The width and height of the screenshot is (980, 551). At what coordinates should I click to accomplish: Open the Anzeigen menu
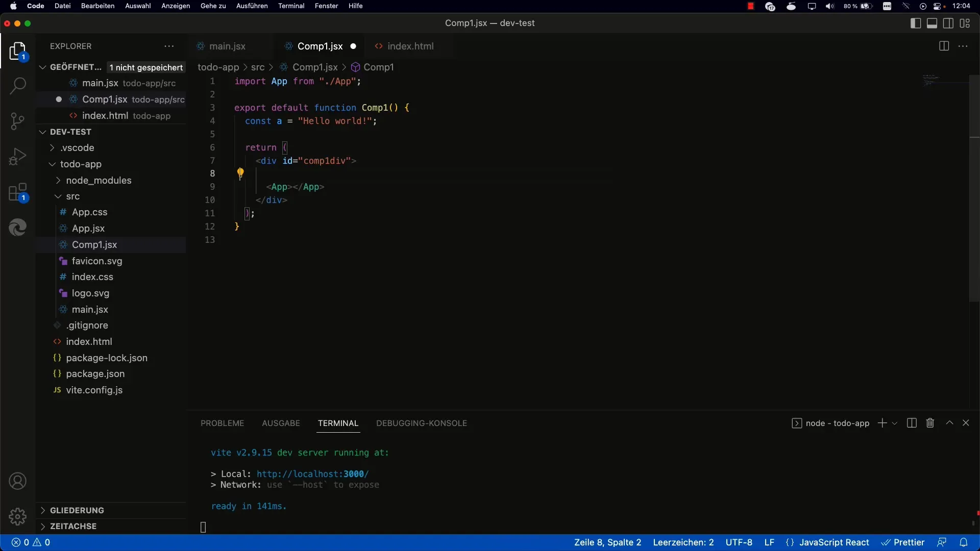point(176,6)
